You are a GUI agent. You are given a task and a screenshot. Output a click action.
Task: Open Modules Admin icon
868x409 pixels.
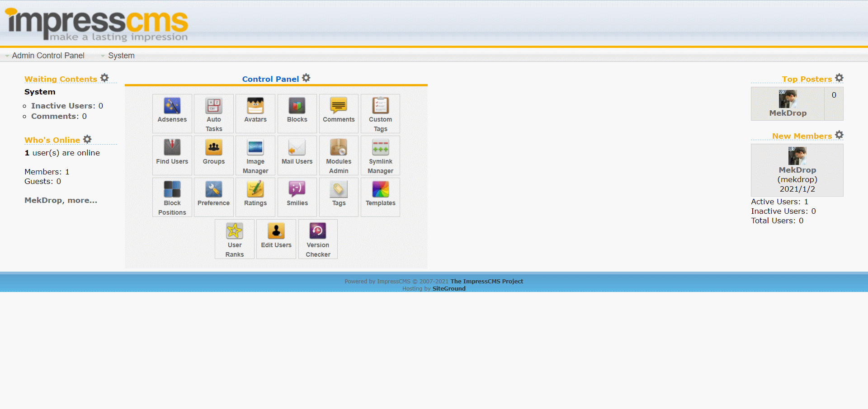[339, 155]
